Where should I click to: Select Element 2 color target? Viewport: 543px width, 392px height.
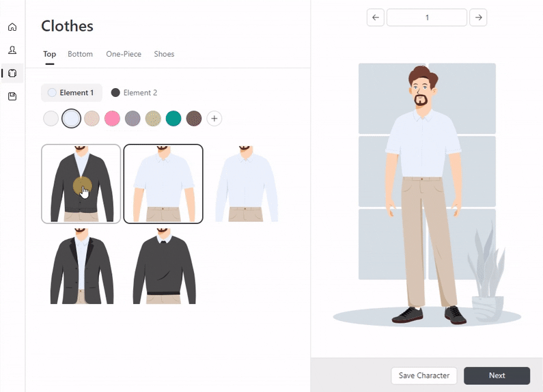(x=134, y=93)
